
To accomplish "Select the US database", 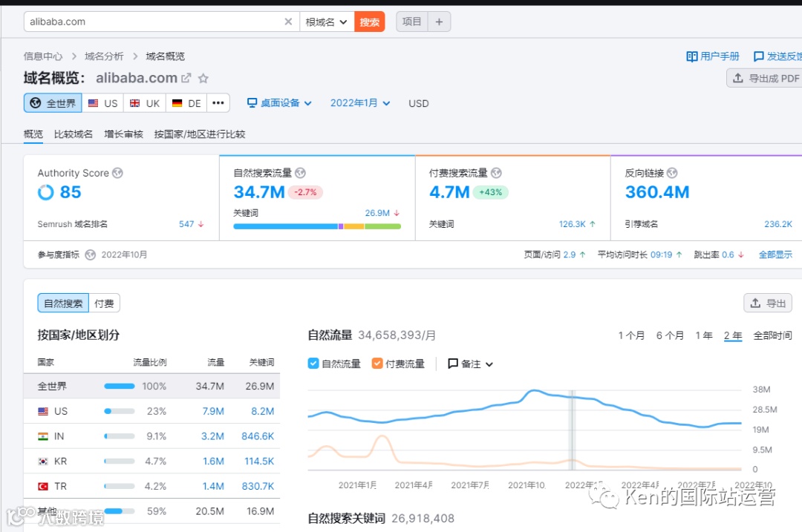I will (102, 103).
